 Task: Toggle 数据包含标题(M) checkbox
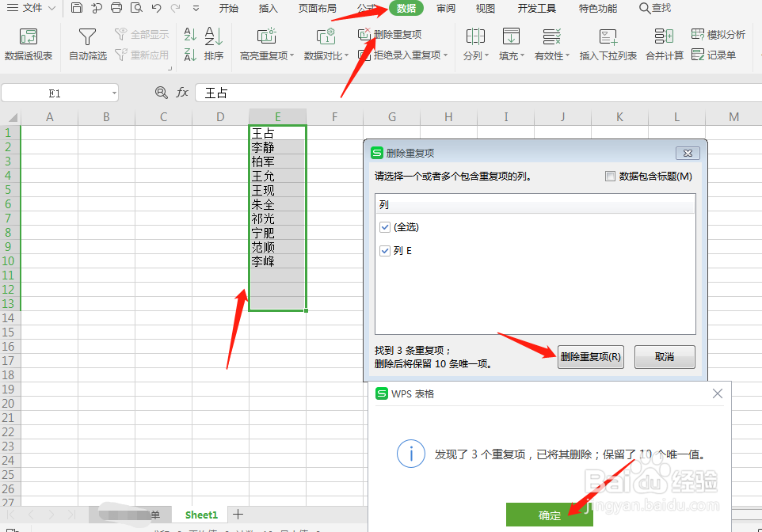611,177
